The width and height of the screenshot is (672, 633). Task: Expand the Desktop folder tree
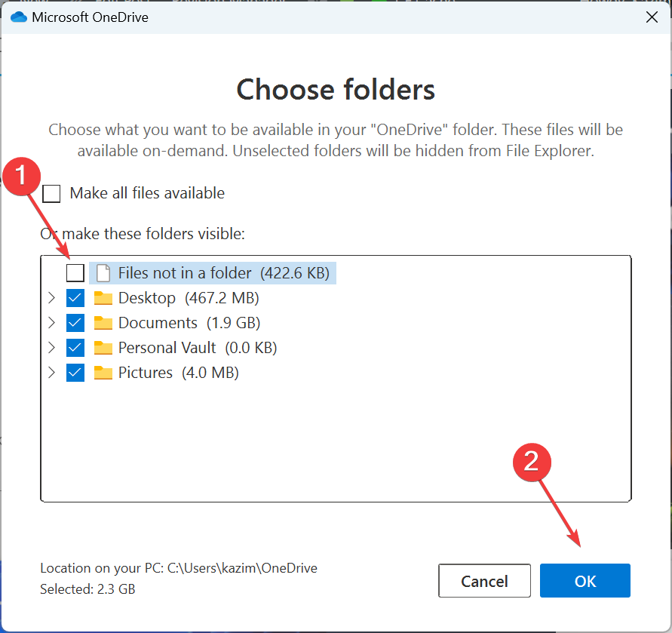(x=52, y=297)
